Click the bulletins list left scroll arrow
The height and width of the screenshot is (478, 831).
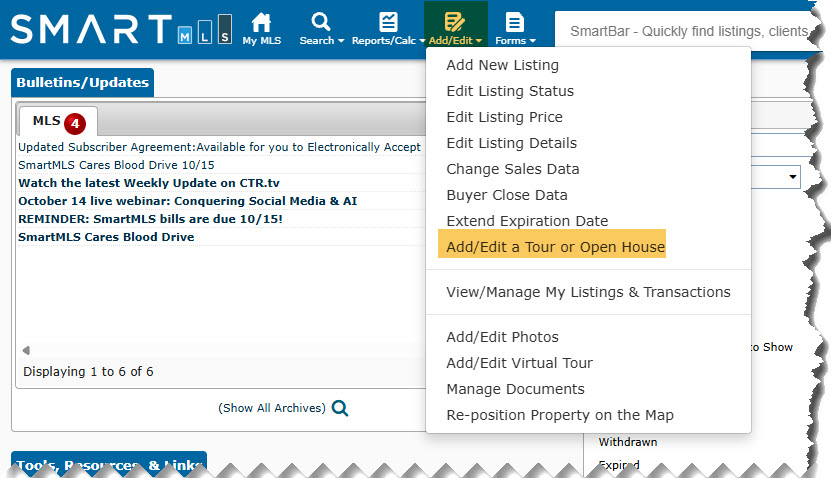(x=26, y=350)
